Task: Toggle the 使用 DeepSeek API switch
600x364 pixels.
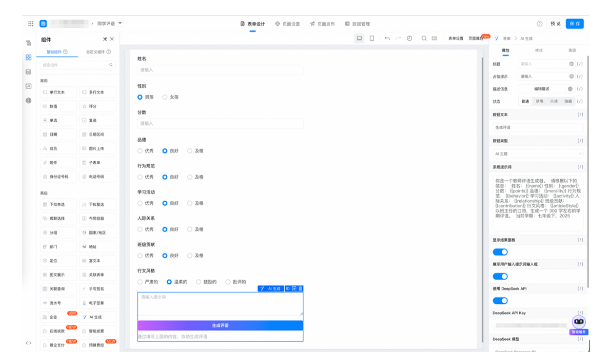Action: pyautogui.click(x=500, y=300)
